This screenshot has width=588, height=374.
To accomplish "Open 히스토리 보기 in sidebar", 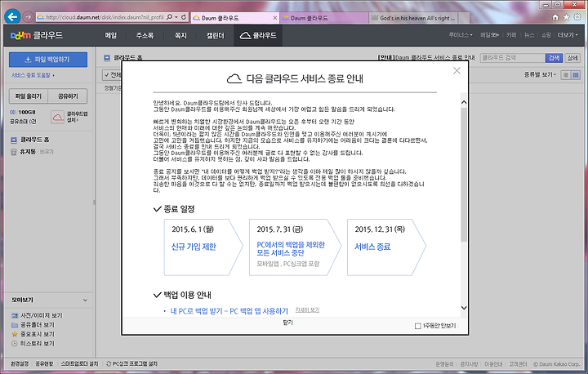I will (x=33, y=344).
